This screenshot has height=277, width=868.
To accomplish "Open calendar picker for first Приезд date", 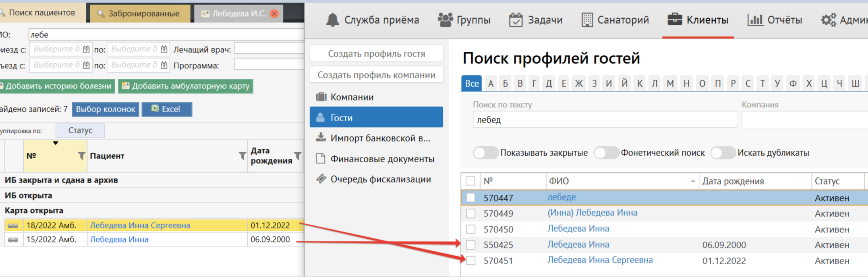I will (86, 49).
